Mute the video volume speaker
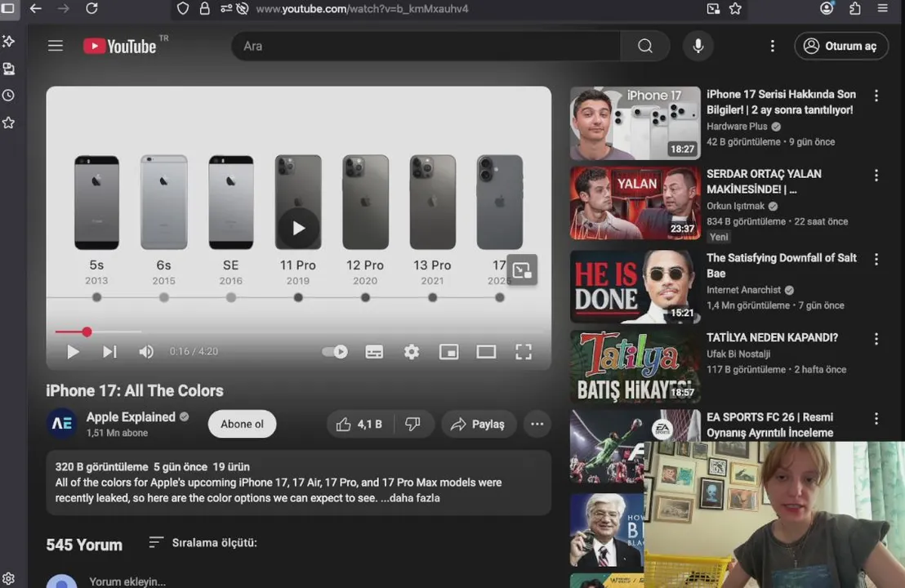 click(x=146, y=351)
